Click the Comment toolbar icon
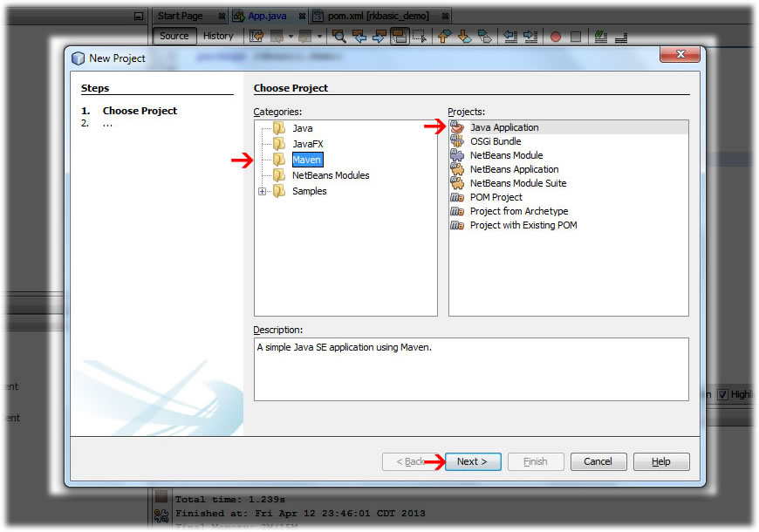The image size is (759, 532). pyautogui.click(x=601, y=37)
